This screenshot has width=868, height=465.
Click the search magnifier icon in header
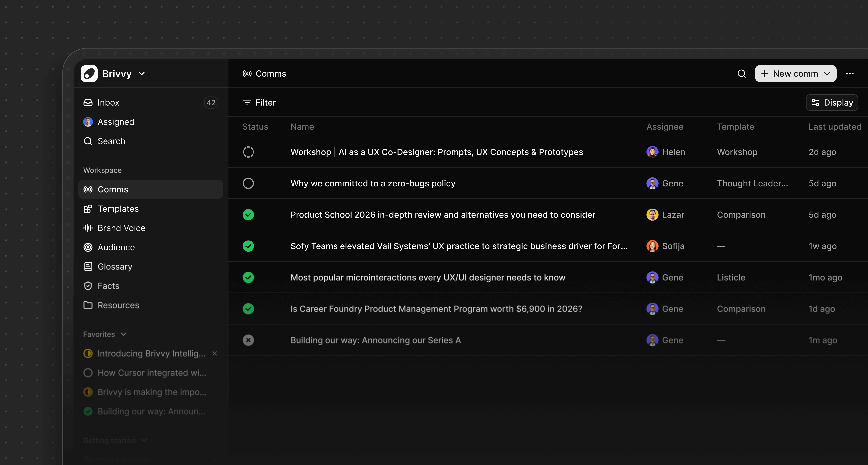pos(741,74)
